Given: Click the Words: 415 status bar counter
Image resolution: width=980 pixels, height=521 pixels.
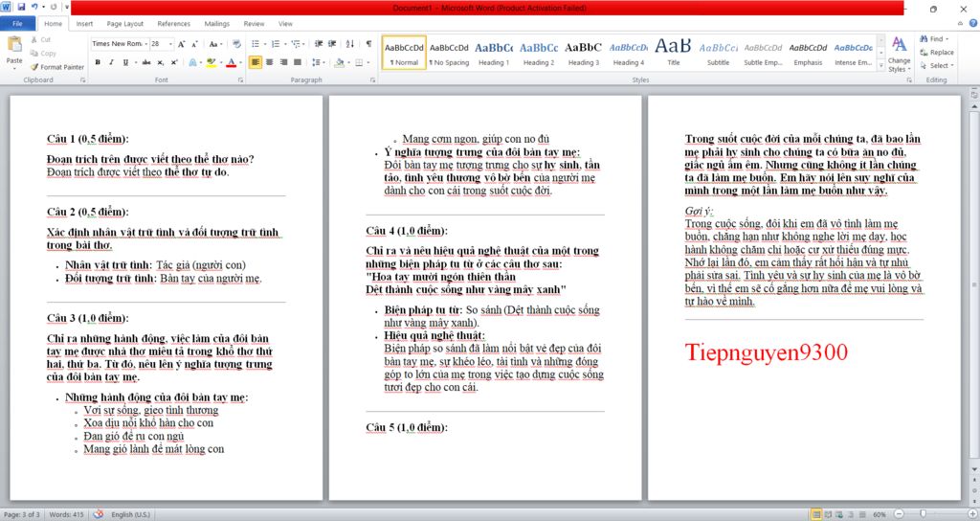Looking at the screenshot, I should 66,514.
